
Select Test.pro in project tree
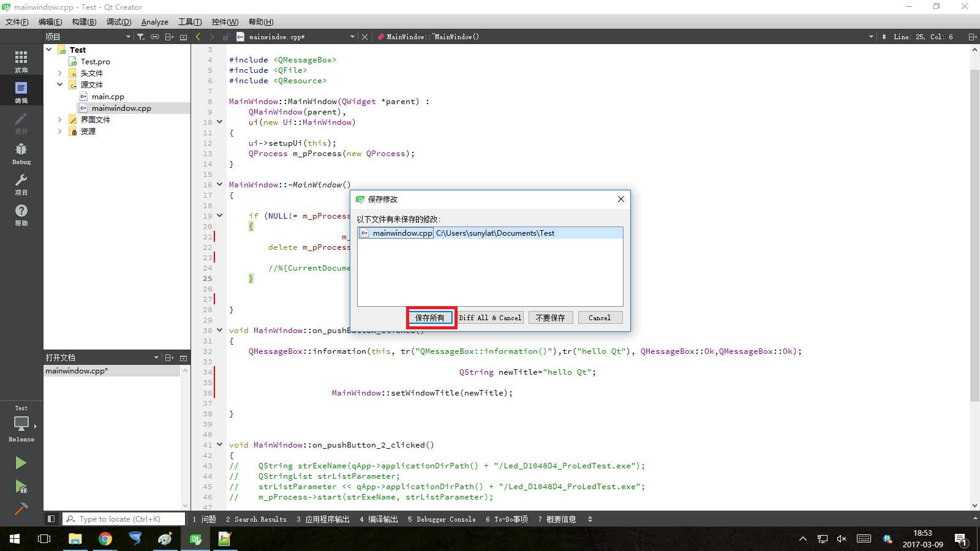click(95, 61)
